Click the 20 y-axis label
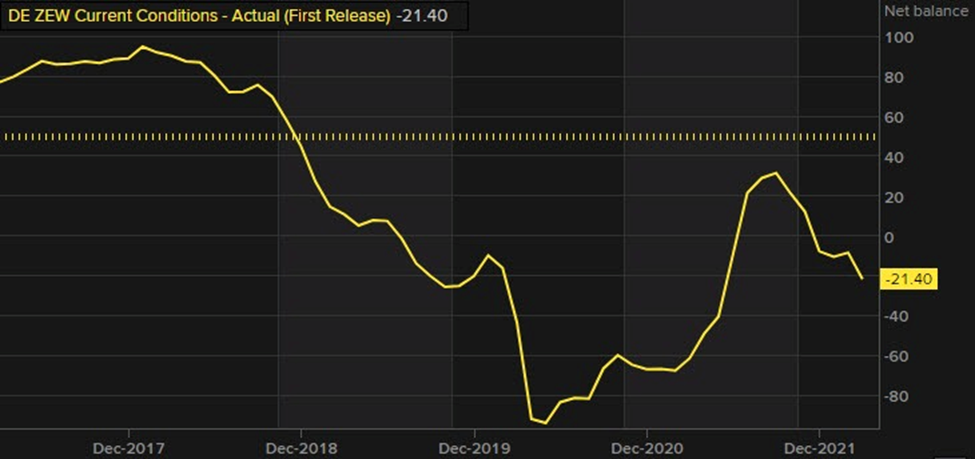Viewport: 975px width, 459px height. (895, 197)
